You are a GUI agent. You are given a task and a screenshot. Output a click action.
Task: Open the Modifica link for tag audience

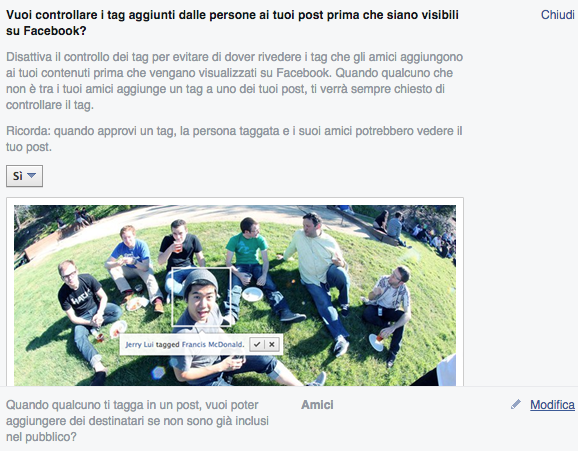552,405
